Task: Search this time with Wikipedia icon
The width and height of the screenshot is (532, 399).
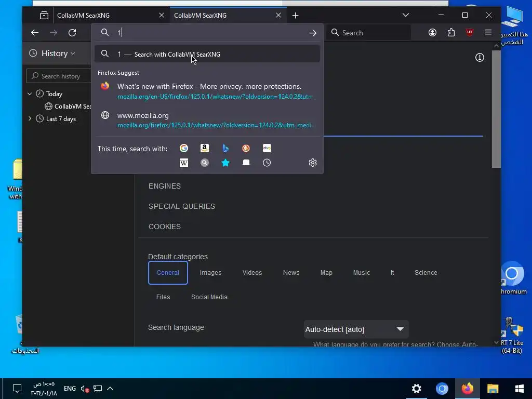Action: [184, 163]
